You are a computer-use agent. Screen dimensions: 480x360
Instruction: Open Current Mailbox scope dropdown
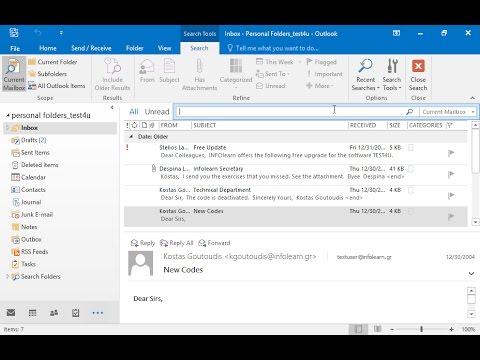pyautogui.click(x=448, y=112)
